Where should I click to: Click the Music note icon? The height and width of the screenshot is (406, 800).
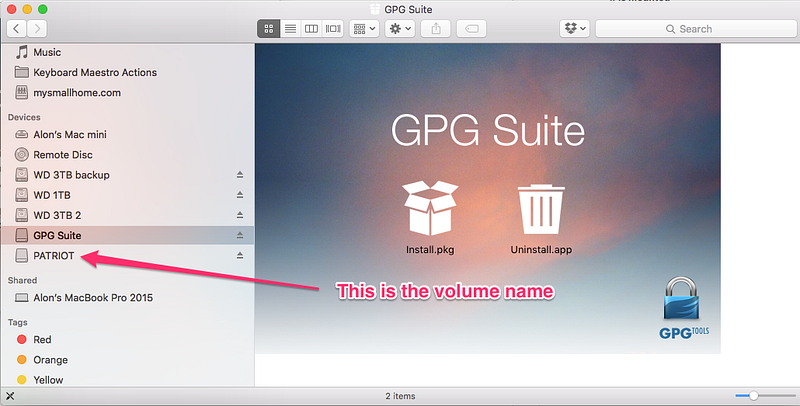[x=21, y=52]
